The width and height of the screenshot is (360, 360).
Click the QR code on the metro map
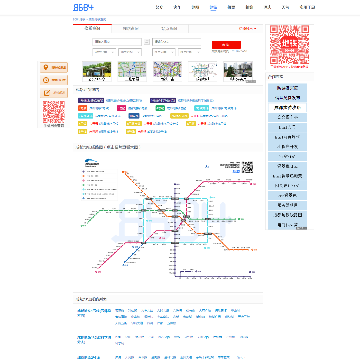247,167
